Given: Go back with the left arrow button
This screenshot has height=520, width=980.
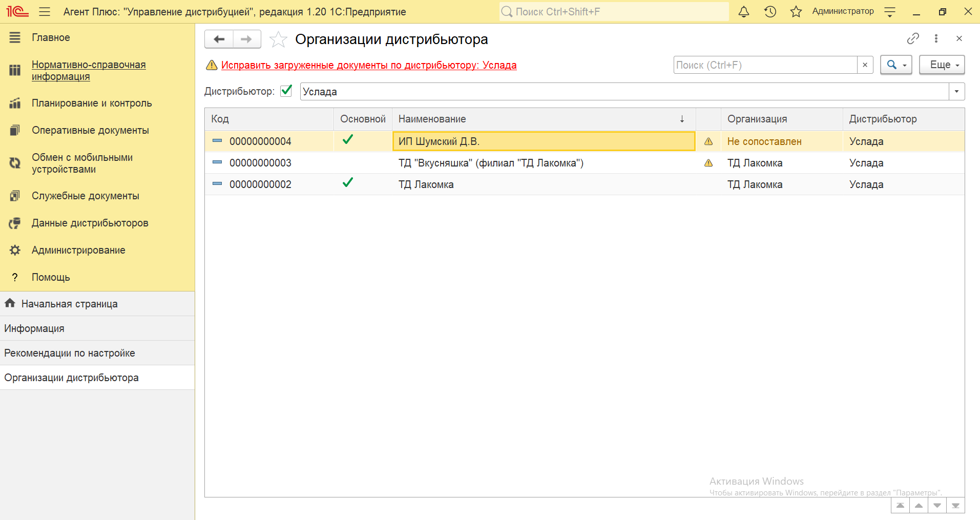Looking at the screenshot, I should 219,39.
